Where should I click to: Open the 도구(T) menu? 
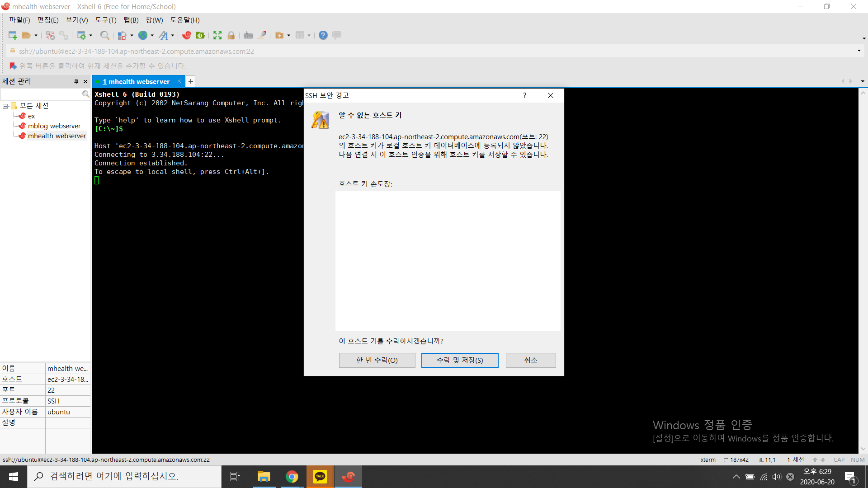click(105, 20)
